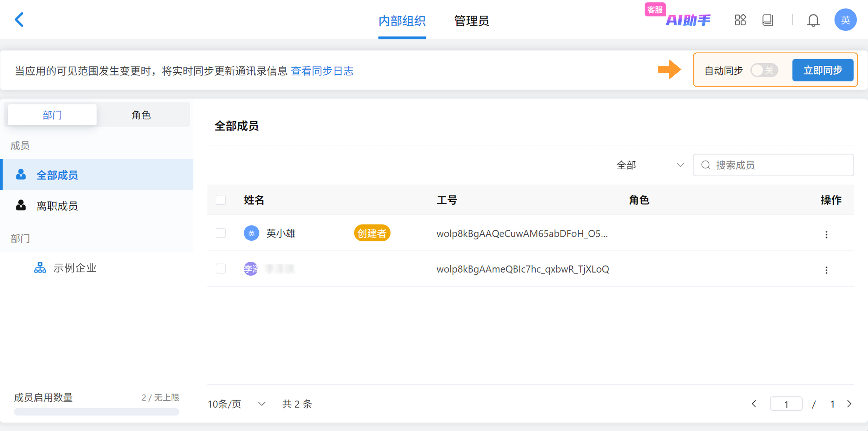Switch to the 管理员 tab
Image resolution: width=868 pixels, height=431 pixels.
pyautogui.click(x=471, y=21)
